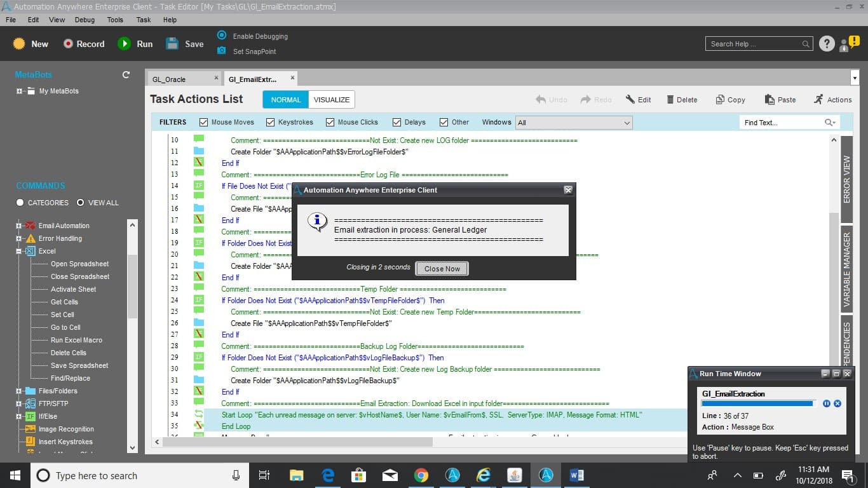The width and height of the screenshot is (868, 488).
Task: Click the loop icon on line 34
Action: (199, 414)
